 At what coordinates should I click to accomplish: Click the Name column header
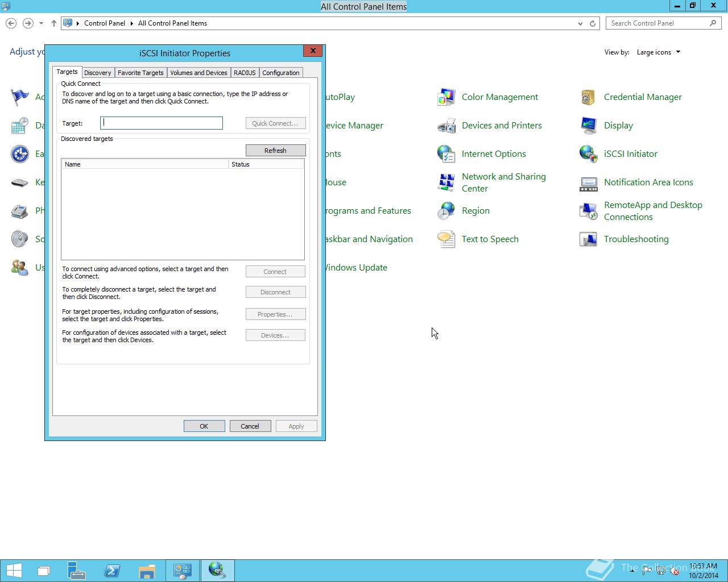[145, 164]
